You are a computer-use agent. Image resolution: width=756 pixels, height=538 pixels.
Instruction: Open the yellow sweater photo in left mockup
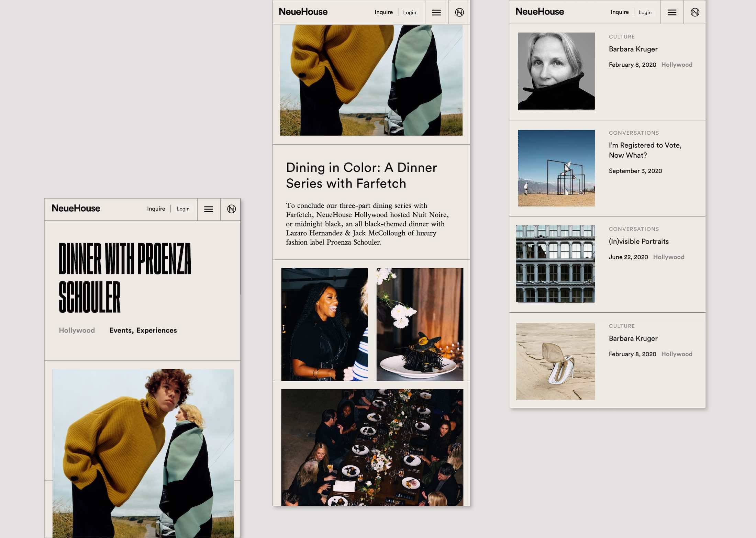143,453
